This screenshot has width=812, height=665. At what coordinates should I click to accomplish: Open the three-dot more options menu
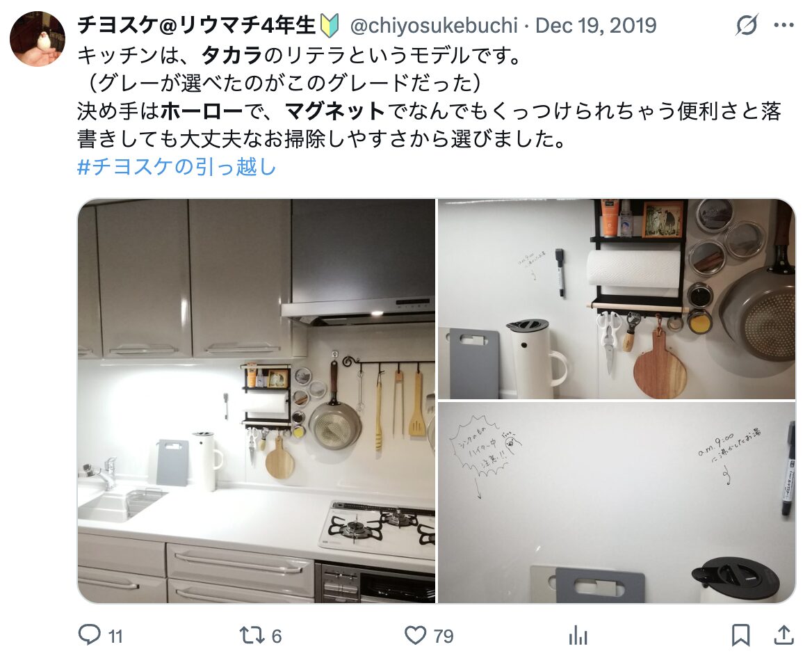(783, 25)
